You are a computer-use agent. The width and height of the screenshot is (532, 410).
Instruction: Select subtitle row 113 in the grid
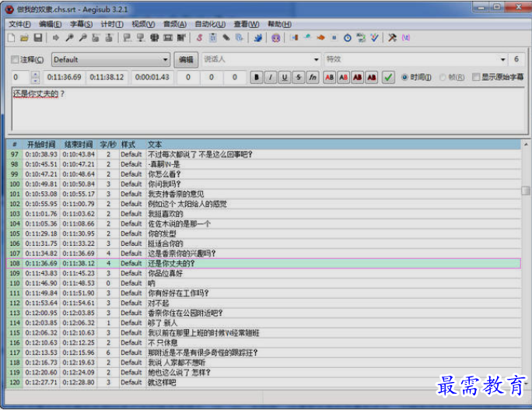pyautogui.click(x=156, y=313)
